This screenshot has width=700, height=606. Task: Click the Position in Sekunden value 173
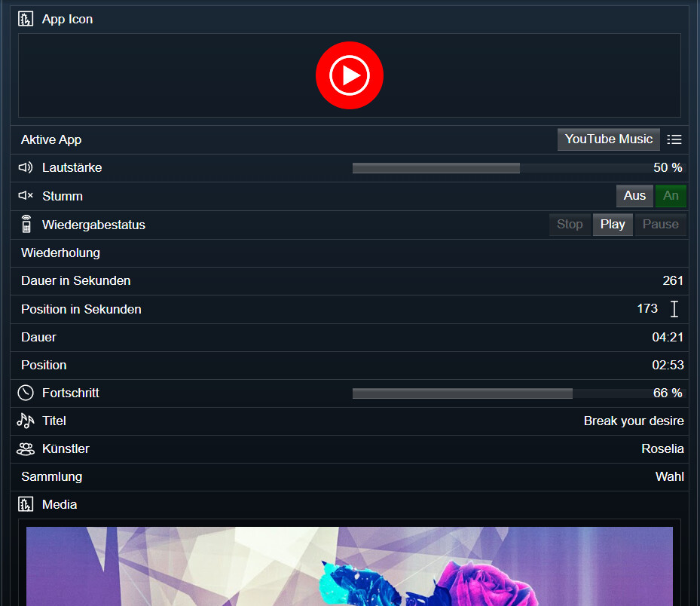pyautogui.click(x=647, y=308)
